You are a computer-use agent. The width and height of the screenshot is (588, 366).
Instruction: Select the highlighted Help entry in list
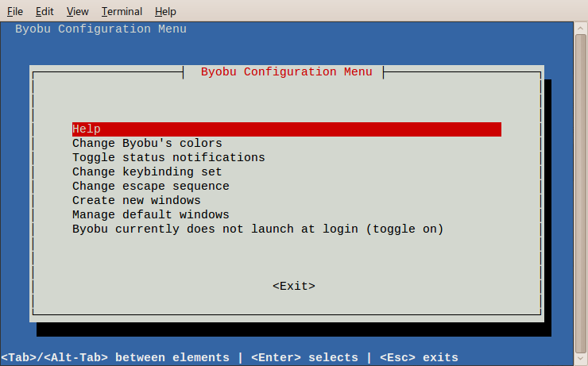287,129
